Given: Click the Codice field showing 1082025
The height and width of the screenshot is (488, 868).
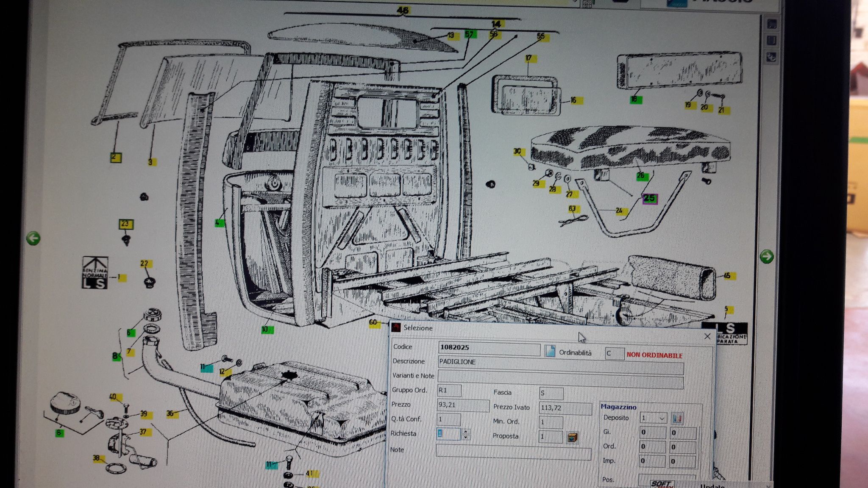Looking at the screenshot, I should pyautogui.click(x=489, y=348).
